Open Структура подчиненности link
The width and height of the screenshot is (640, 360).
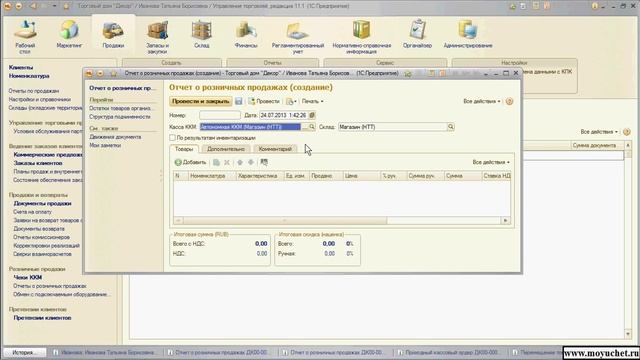(x=120, y=117)
